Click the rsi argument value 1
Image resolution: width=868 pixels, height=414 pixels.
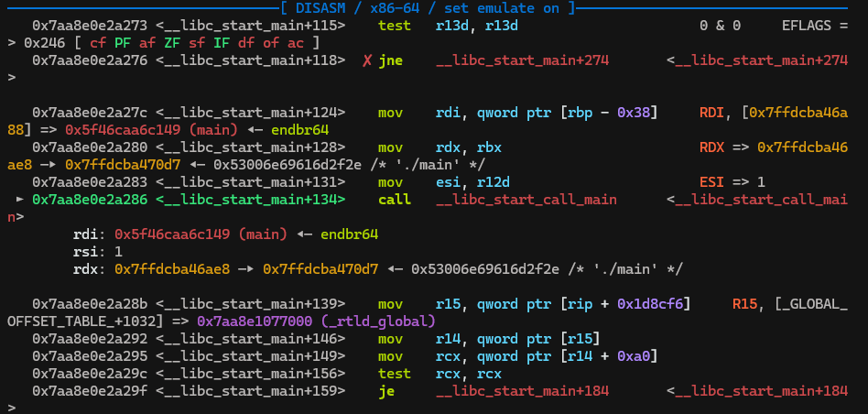tap(119, 252)
